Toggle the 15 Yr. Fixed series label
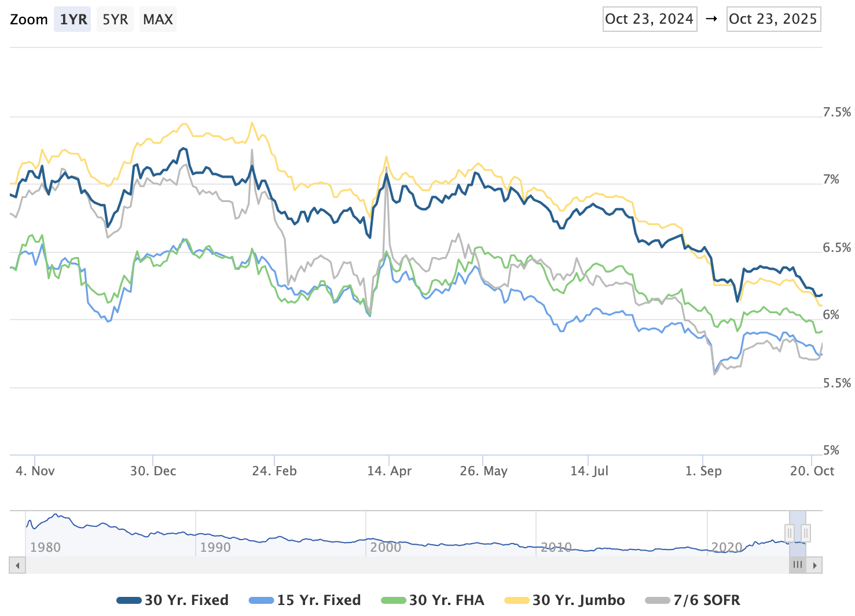This screenshot has width=855, height=616. [x=319, y=600]
